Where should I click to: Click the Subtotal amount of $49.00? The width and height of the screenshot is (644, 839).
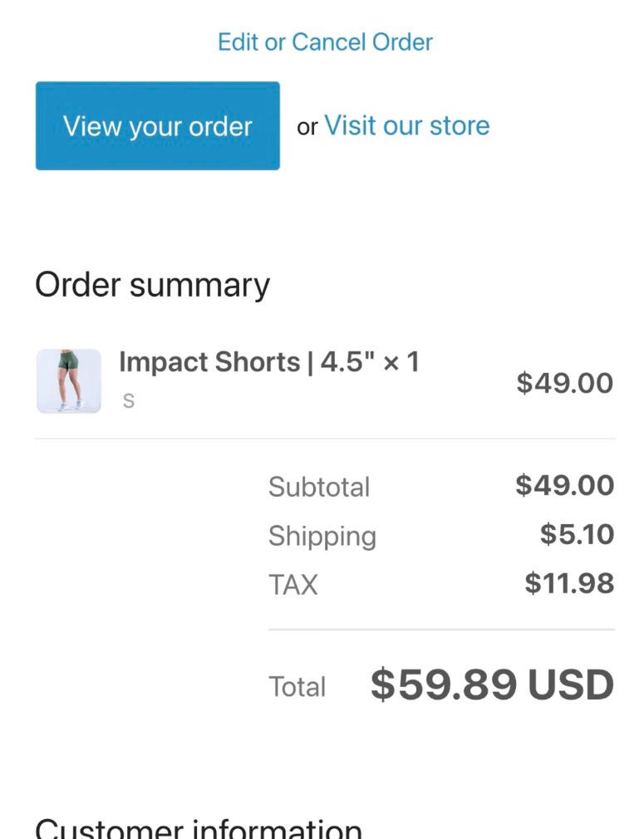pos(564,485)
